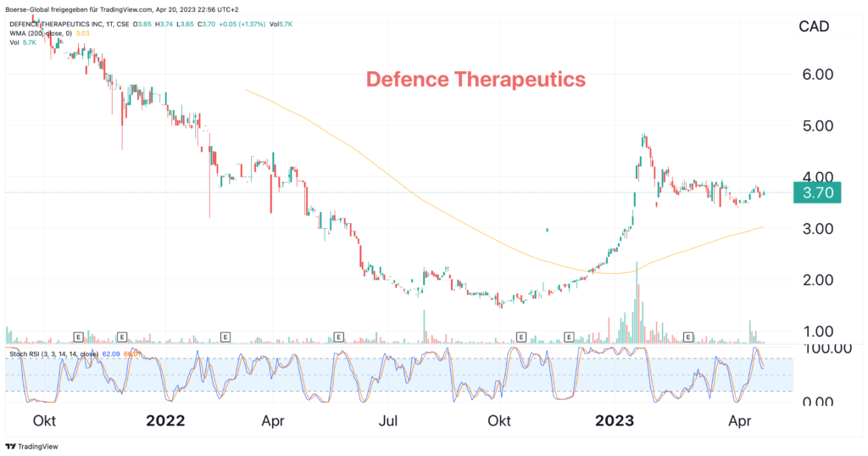Image resolution: width=868 pixels, height=456 pixels.
Task: Click the CAD currency label
Action: [x=814, y=26]
